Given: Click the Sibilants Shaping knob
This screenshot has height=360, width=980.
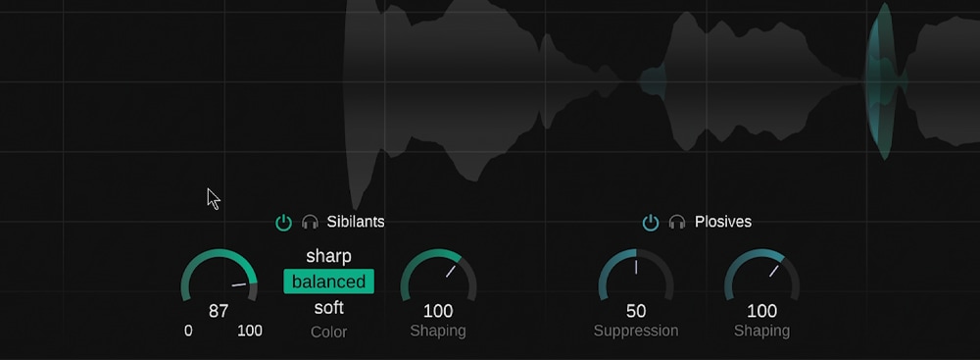Looking at the screenshot, I should (438, 276).
